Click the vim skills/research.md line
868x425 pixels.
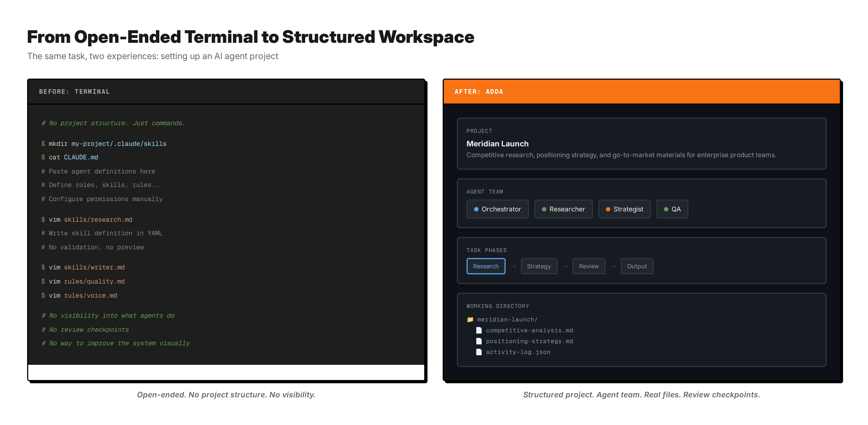[x=87, y=220]
